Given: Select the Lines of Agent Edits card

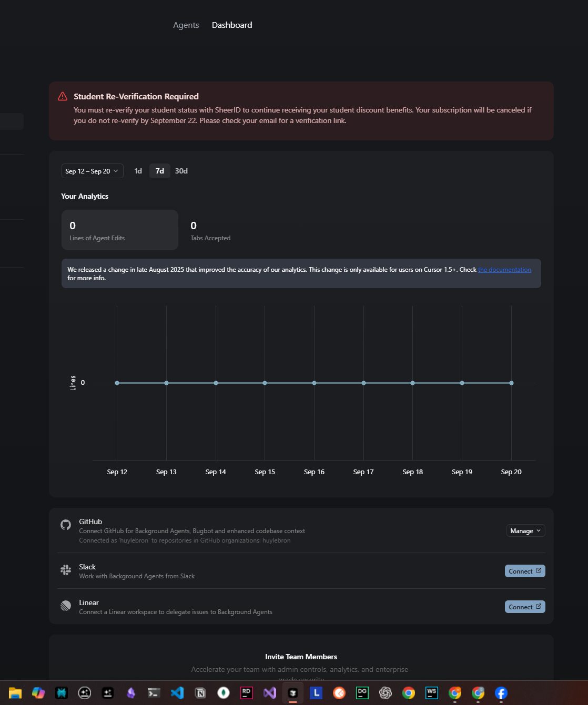Looking at the screenshot, I should [x=120, y=230].
